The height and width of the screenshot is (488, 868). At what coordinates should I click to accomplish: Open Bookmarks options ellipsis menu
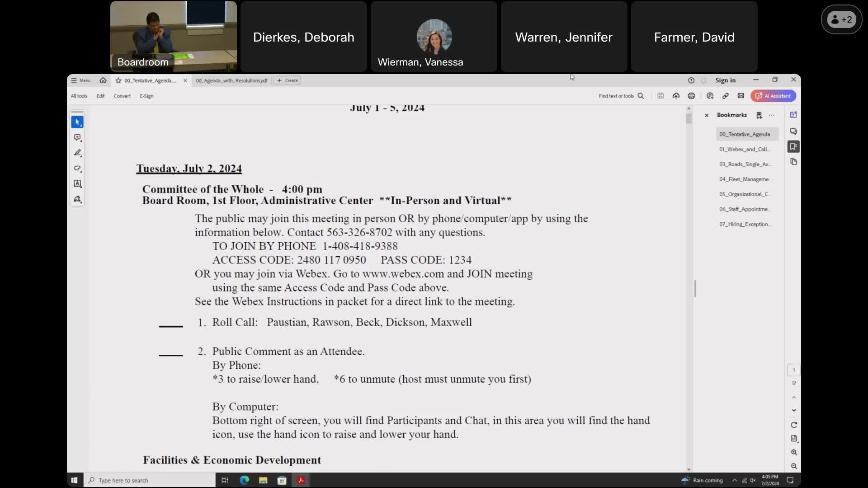(772, 115)
